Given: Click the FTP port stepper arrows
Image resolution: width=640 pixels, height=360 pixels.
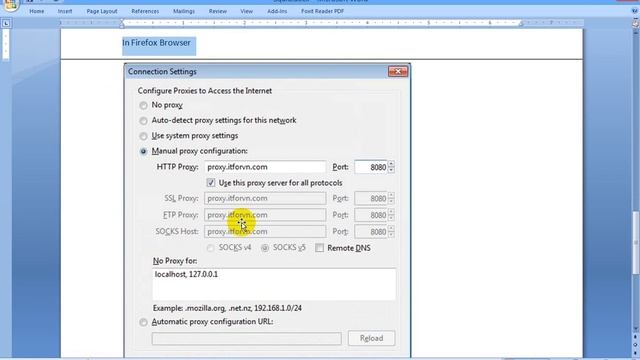Looking at the screenshot, I should point(391,215).
